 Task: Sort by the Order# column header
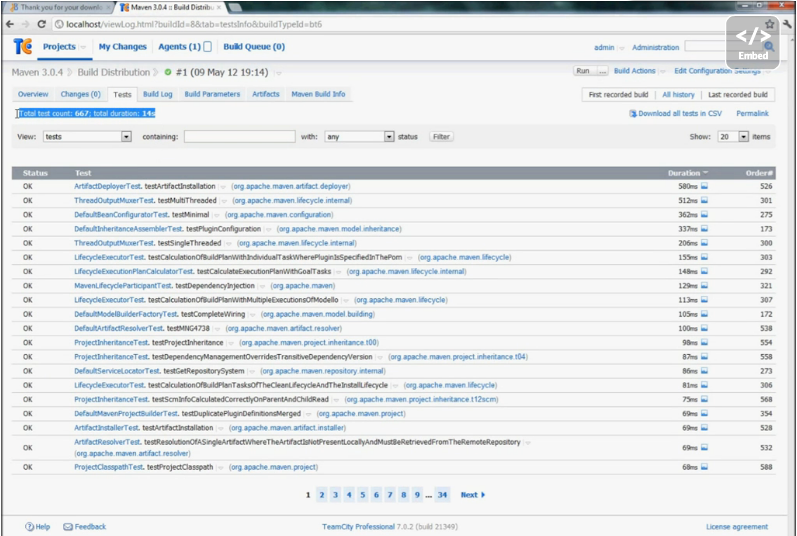tap(759, 173)
